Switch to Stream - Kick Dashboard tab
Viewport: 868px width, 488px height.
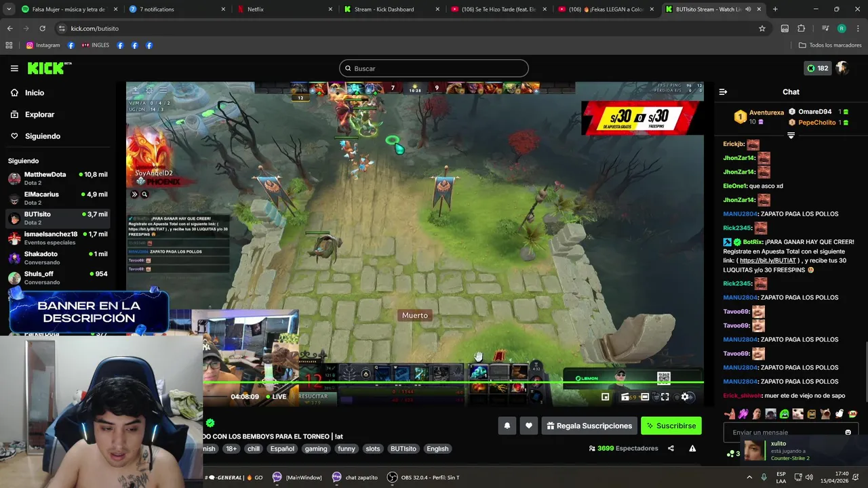click(x=392, y=9)
